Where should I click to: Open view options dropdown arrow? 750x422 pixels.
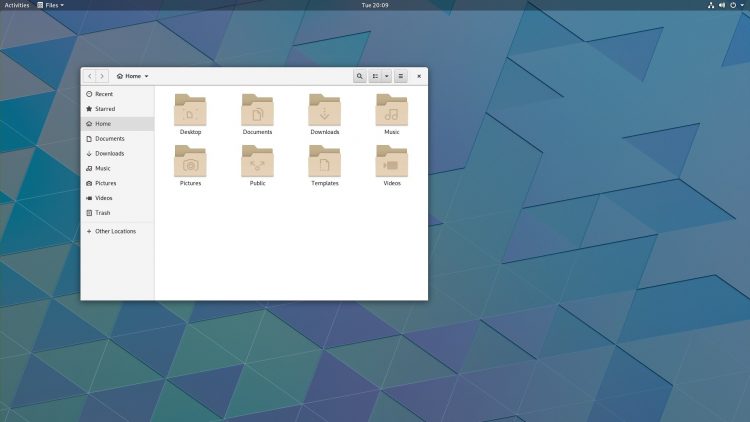[386, 76]
